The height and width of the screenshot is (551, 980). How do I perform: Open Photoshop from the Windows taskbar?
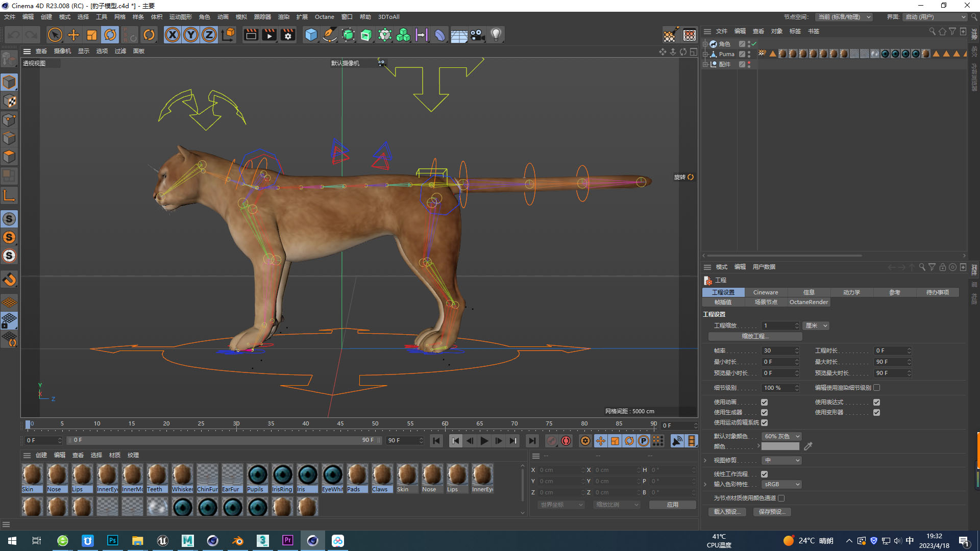pos(112,540)
